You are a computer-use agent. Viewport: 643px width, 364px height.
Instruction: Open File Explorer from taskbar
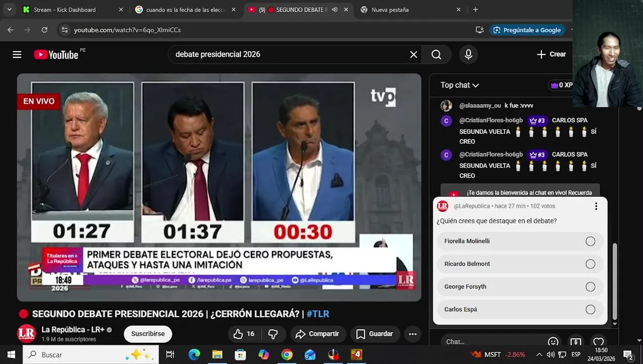coord(217,355)
